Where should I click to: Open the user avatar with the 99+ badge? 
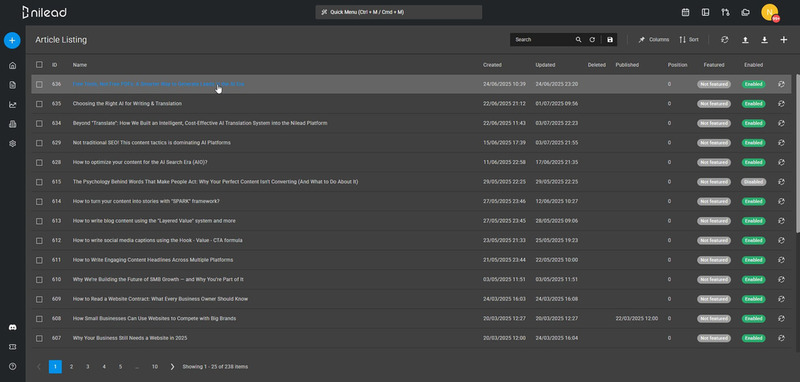tap(769, 12)
